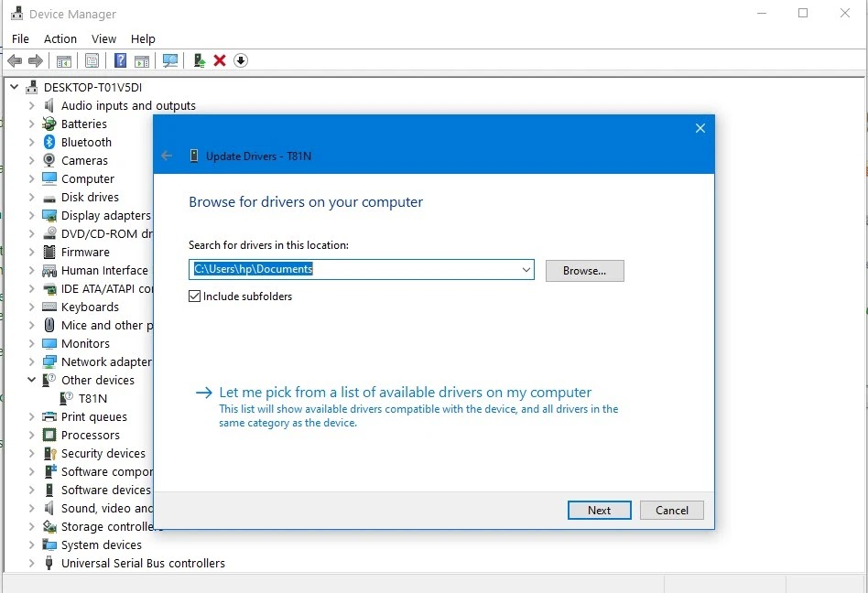Click the blue Help question-mark icon

click(x=120, y=60)
